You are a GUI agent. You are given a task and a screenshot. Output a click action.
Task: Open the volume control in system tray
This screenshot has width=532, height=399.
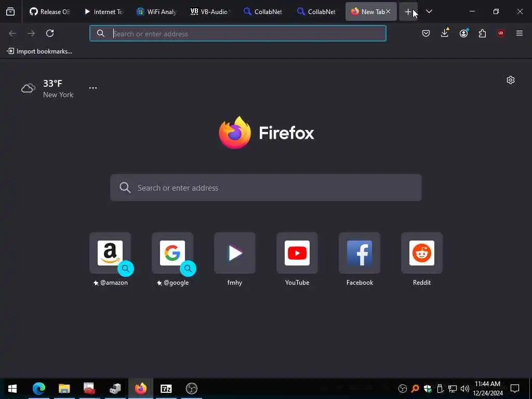(465, 389)
